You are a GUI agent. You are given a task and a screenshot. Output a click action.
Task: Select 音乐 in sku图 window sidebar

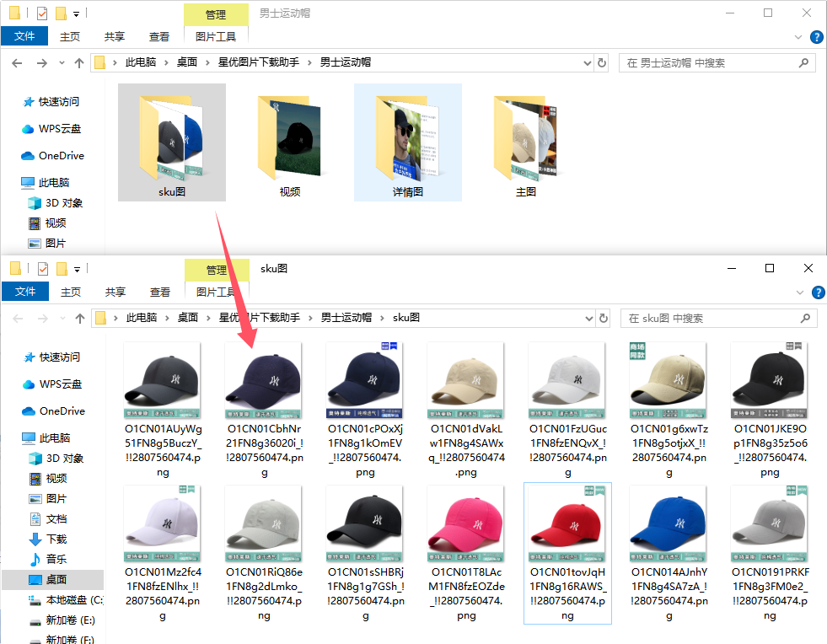coord(49,559)
